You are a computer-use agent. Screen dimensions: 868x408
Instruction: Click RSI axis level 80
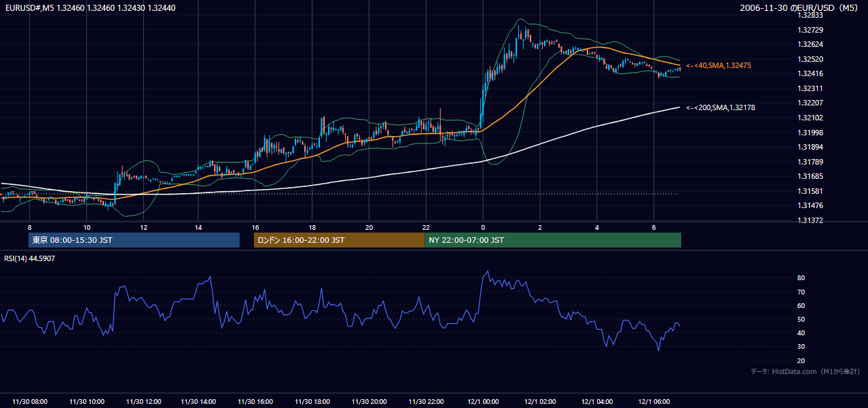[801, 278]
